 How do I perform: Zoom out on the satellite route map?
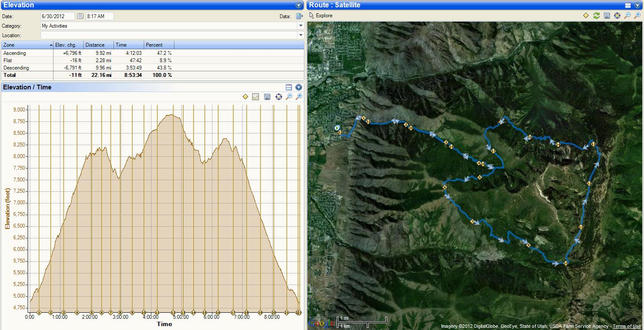pyautogui.click(x=627, y=16)
